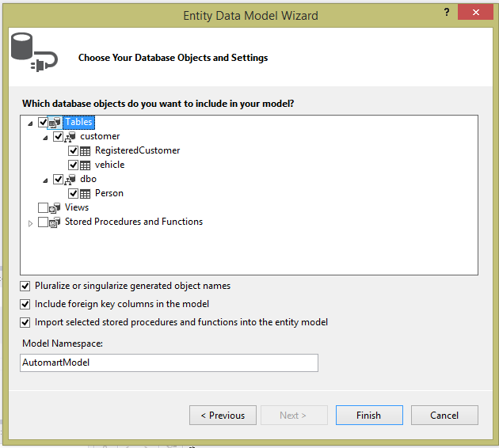Select the Person tree label
The width and height of the screenshot is (499, 448).
coord(109,193)
